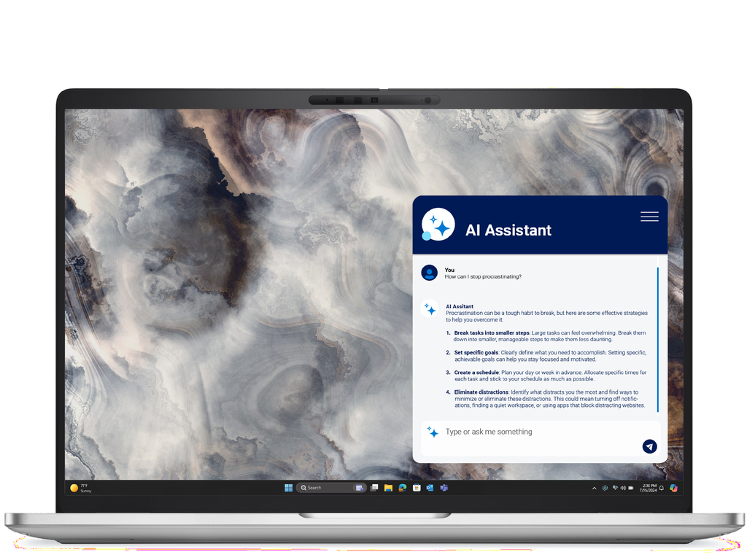This screenshot has width=747, height=560.
Task: Open Microsoft Edge from the taskbar
Action: tap(402, 488)
